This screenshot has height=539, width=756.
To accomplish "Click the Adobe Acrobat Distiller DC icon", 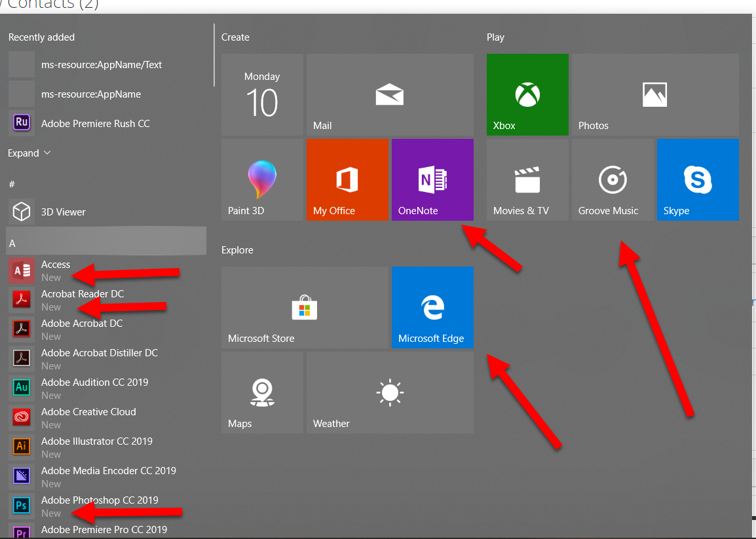I will pos(21,359).
